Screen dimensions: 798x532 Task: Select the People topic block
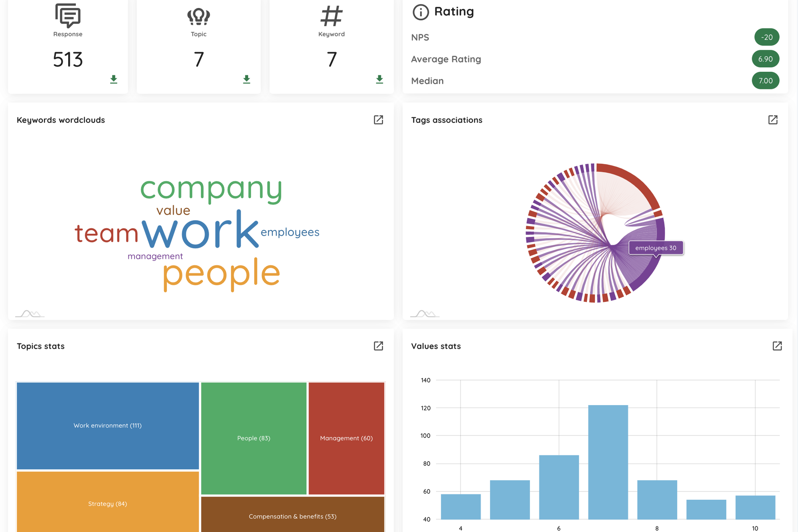(x=253, y=437)
